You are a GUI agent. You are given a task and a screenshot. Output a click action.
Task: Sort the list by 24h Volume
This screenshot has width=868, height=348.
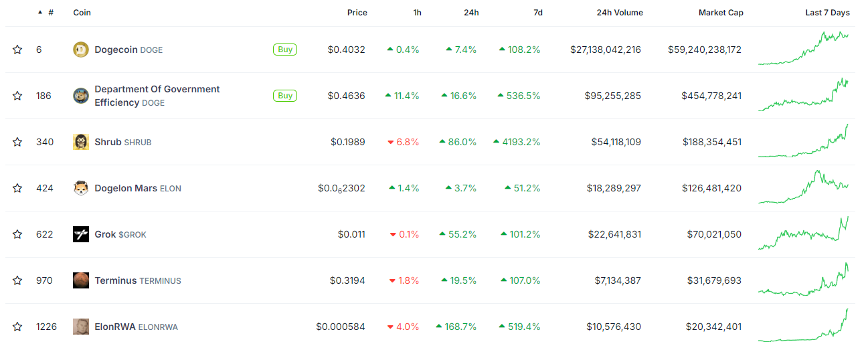pyautogui.click(x=620, y=13)
